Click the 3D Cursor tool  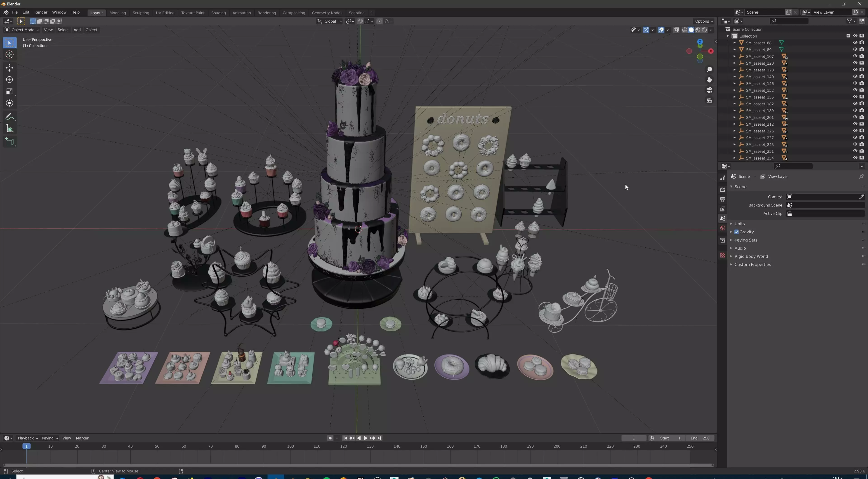point(9,55)
